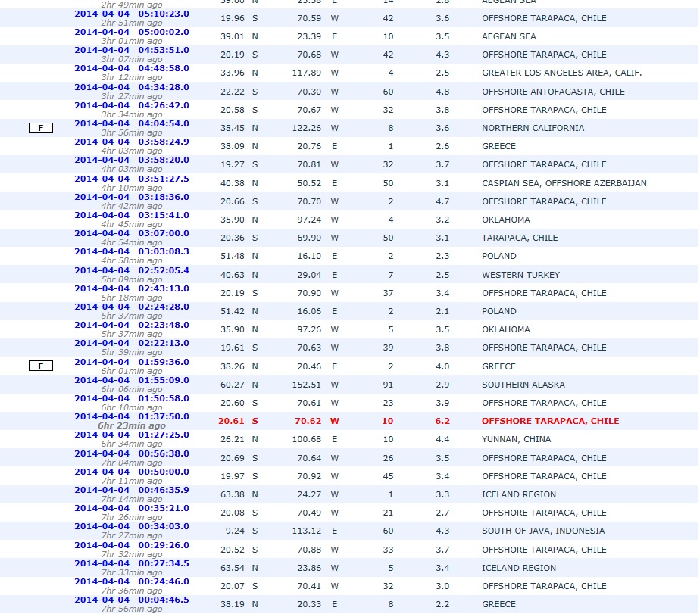Click the 'WESTERN TURKEY' region cell
The height and width of the screenshot is (614, 700).
point(520,275)
